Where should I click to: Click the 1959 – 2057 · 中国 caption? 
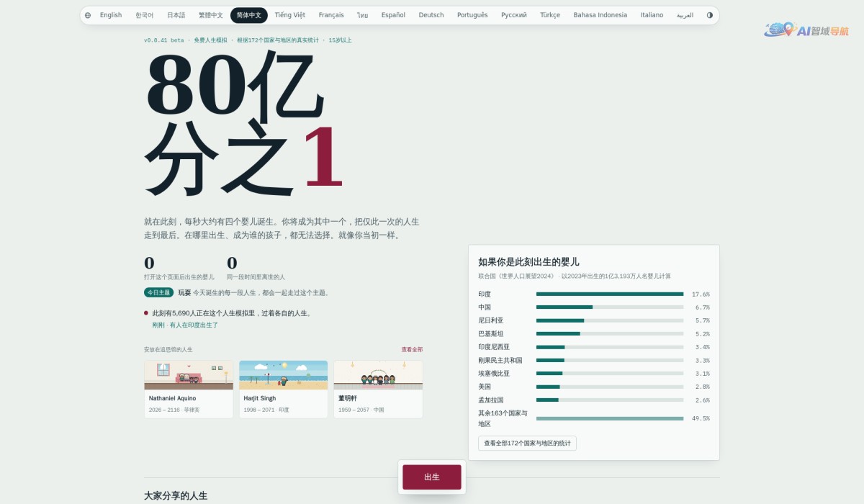pos(361,410)
